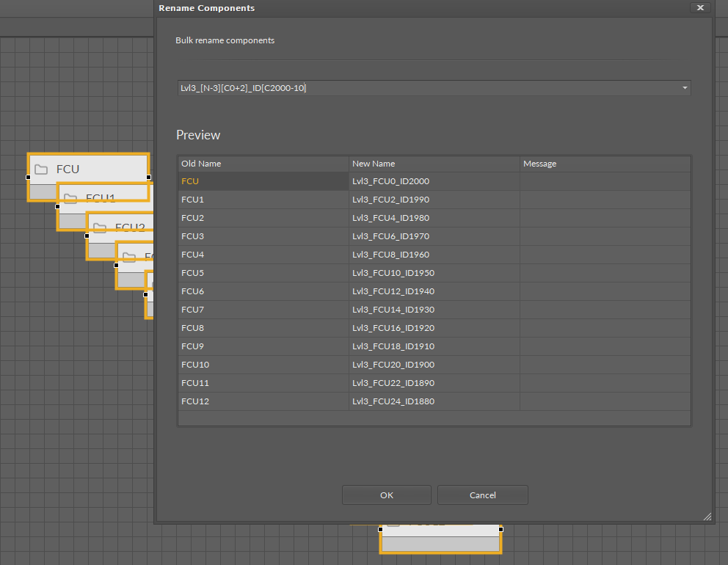The height and width of the screenshot is (565, 728).
Task: Select the New Name column header
Action: (434, 164)
